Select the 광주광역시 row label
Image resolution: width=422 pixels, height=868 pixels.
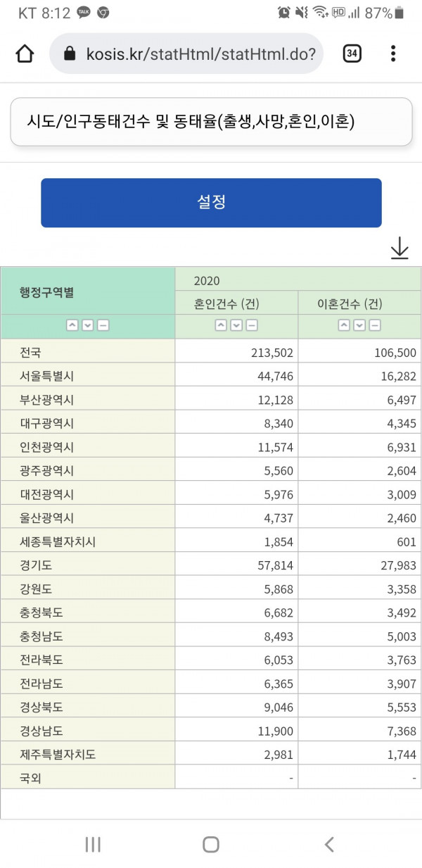pyautogui.click(x=88, y=470)
